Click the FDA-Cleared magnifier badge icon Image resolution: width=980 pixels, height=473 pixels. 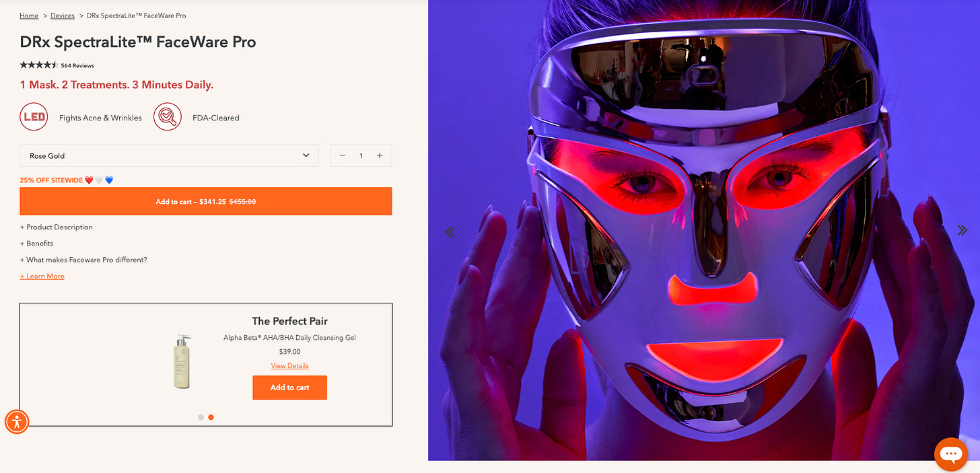(167, 117)
